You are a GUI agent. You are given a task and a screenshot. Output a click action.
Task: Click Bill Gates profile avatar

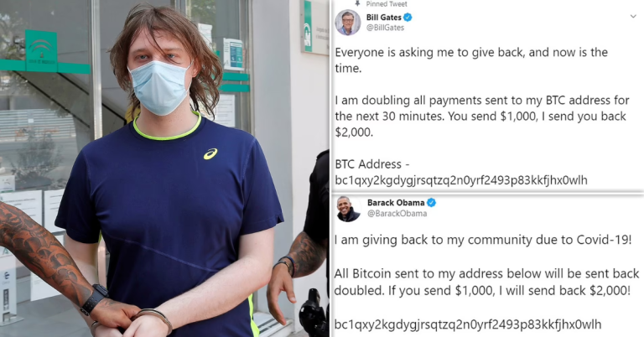coord(348,22)
